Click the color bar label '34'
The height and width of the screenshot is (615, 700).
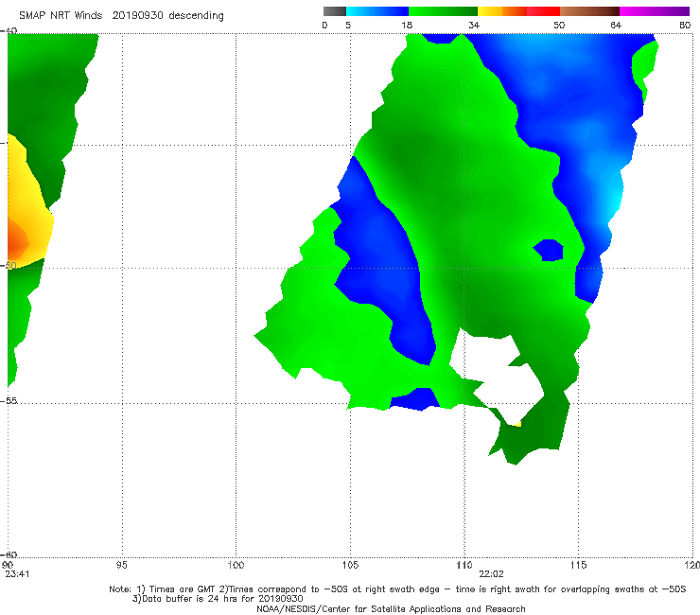(474, 26)
